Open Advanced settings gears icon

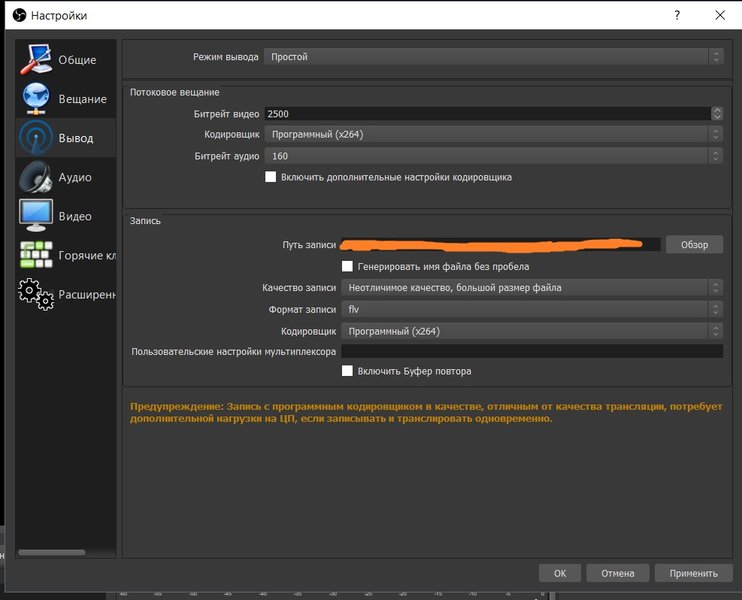coord(36,294)
